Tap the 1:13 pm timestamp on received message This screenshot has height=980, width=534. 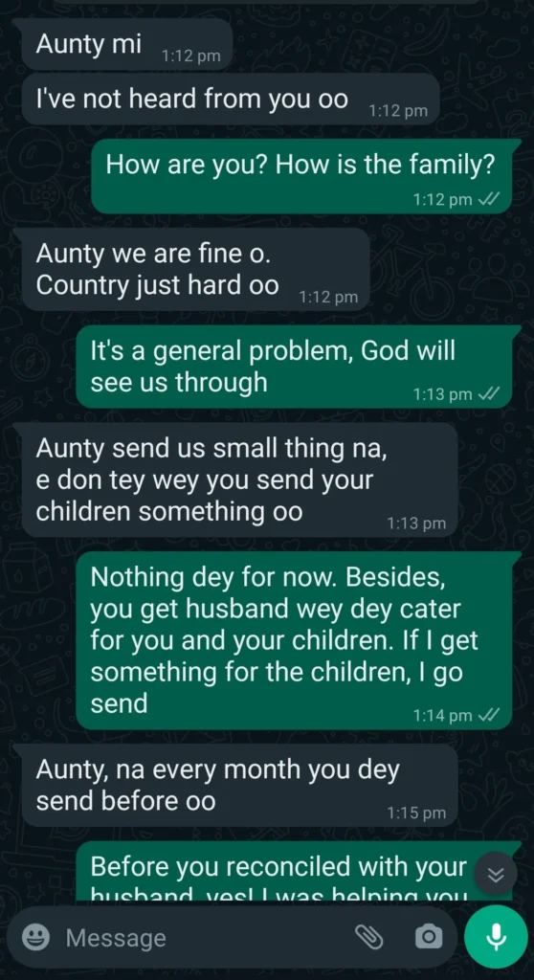coord(416,523)
